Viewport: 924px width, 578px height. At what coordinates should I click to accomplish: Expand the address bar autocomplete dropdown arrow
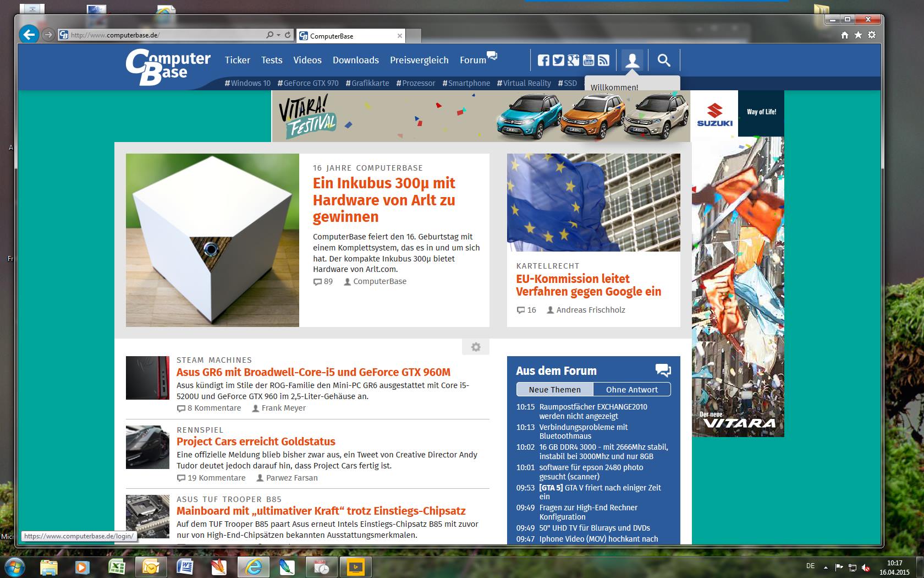[278, 35]
